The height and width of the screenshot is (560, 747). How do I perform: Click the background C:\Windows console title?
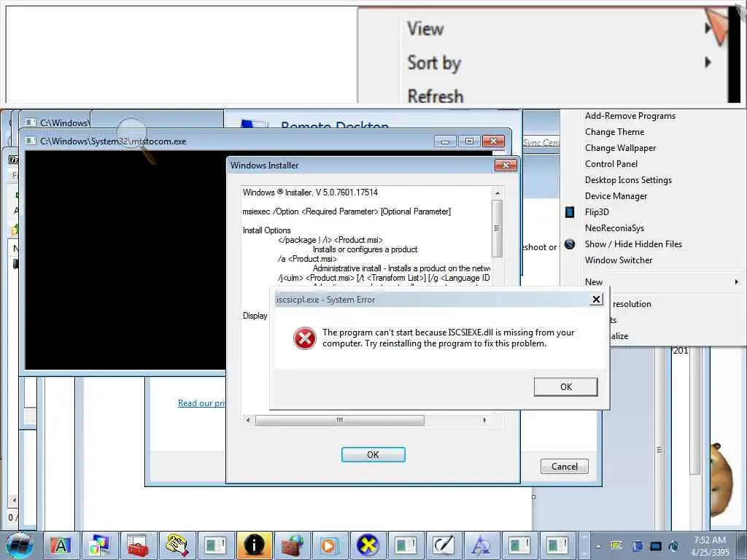[64, 122]
